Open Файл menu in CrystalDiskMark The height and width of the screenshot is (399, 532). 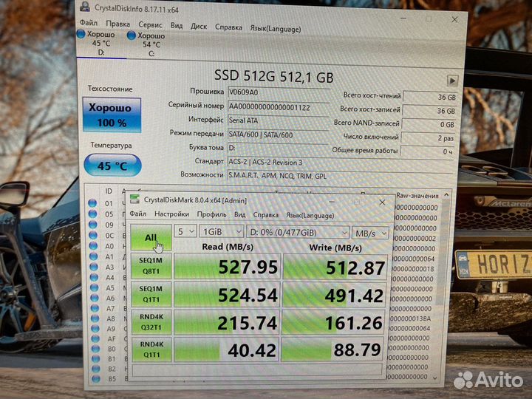[138, 214]
